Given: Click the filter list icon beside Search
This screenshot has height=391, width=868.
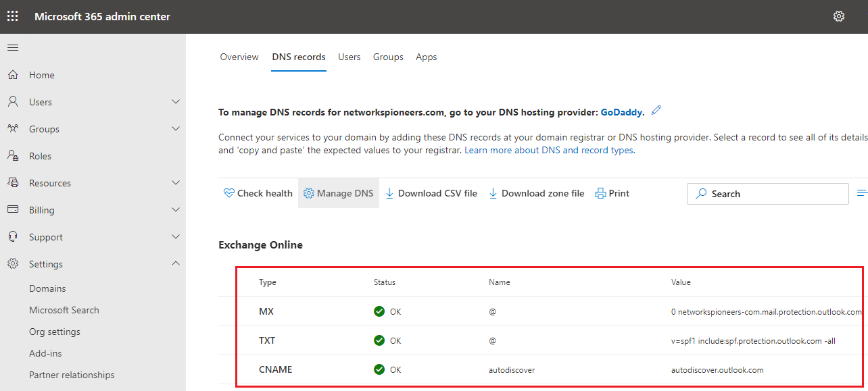Looking at the screenshot, I should point(862,193).
